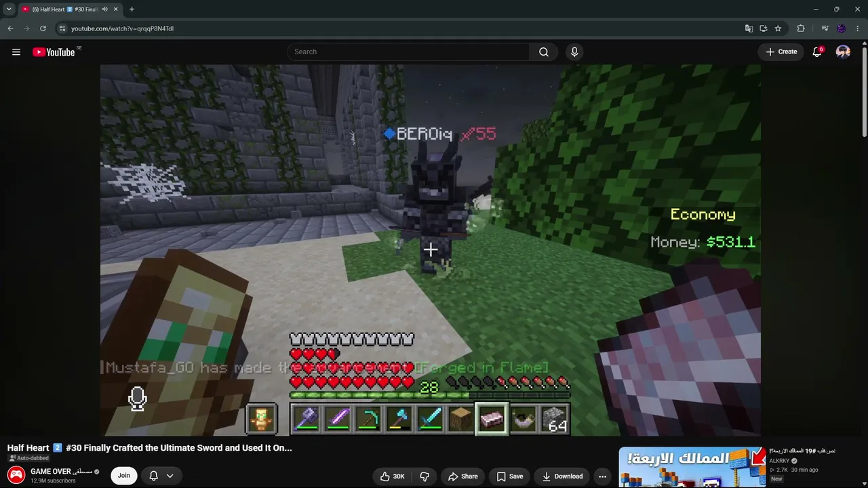The image size is (868, 488).
Task: Open the browser Extensions puzzle icon
Action: pos(801,28)
